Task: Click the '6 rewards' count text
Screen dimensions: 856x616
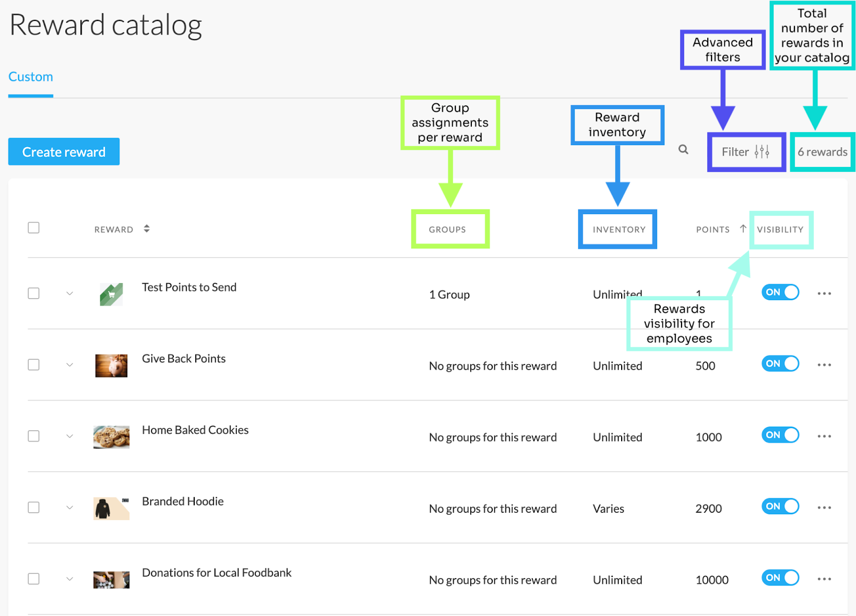Action: [822, 152]
